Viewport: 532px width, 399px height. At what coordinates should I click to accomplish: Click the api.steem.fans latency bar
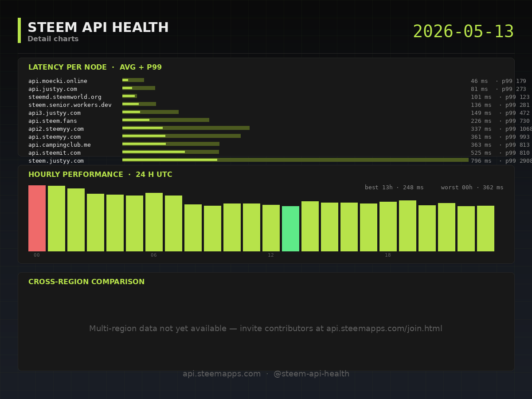tap(166, 120)
